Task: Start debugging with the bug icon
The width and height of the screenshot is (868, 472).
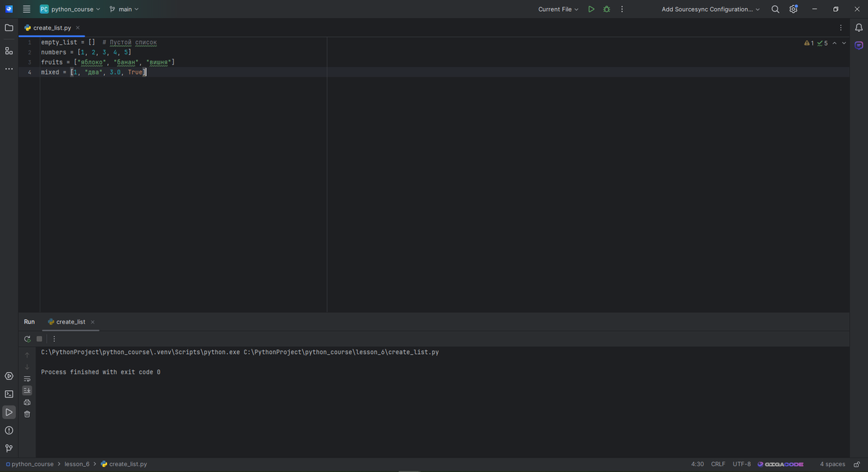Action: [x=606, y=9]
